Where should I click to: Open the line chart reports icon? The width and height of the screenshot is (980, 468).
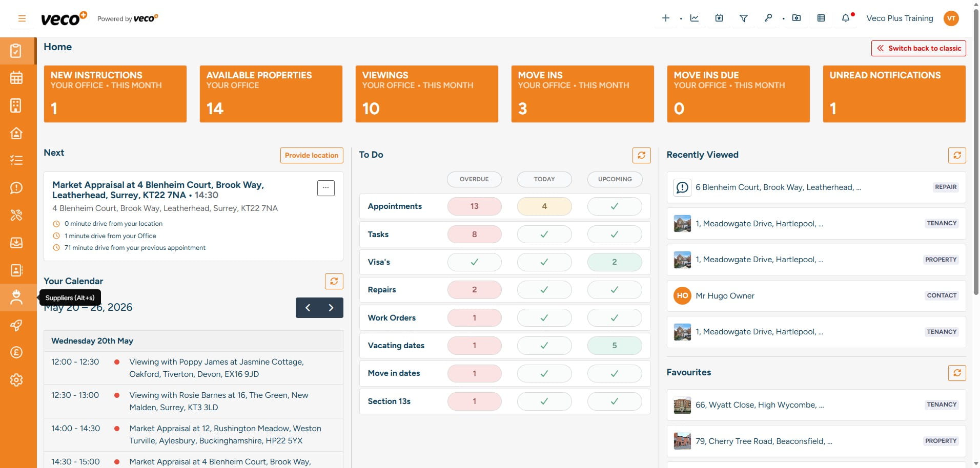pyautogui.click(x=695, y=18)
